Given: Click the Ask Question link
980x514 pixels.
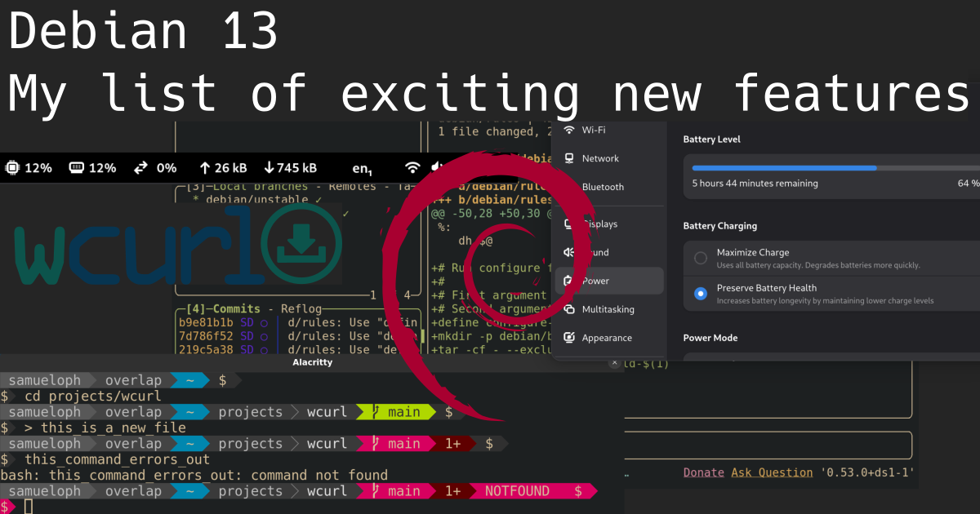Looking at the screenshot, I should (771, 472).
